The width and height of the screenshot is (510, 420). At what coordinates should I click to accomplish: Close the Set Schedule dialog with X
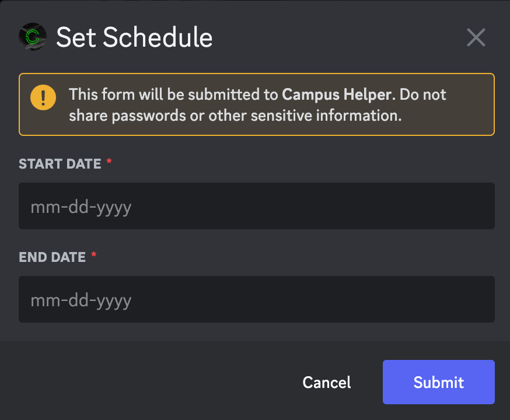(x=476, y=37)
